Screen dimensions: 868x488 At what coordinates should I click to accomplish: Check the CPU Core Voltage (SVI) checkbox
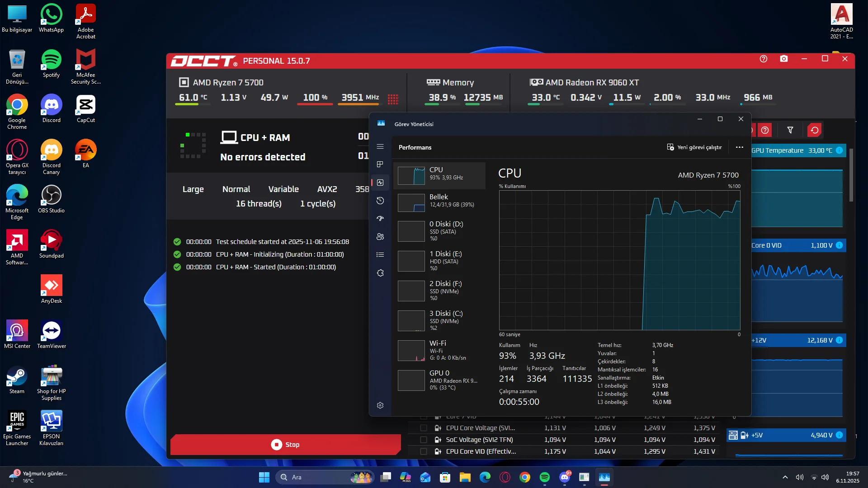pyautogui.click(x=424, y=428)
